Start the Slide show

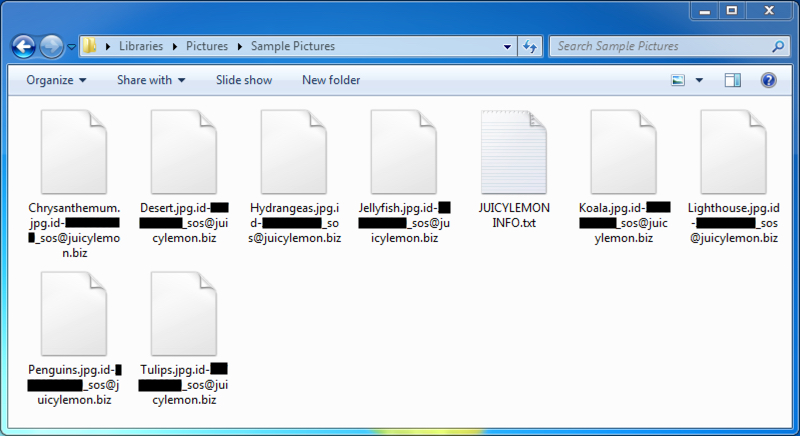click(x=243, y=80)
